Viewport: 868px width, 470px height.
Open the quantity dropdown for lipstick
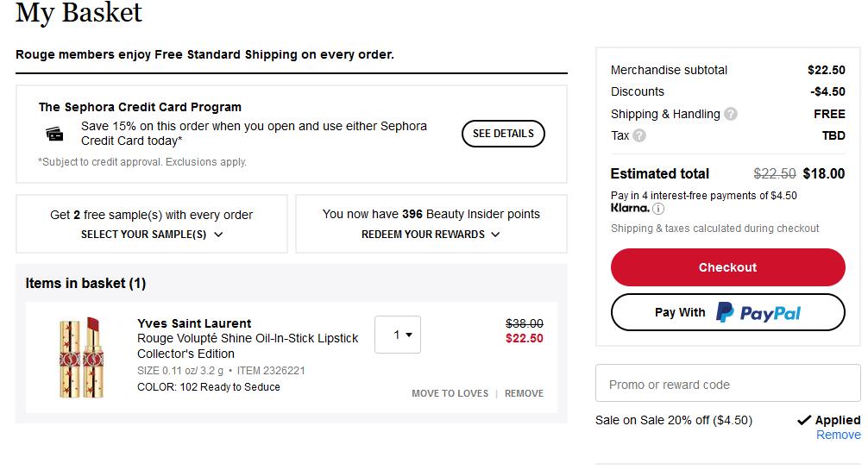tap(398, 335)
